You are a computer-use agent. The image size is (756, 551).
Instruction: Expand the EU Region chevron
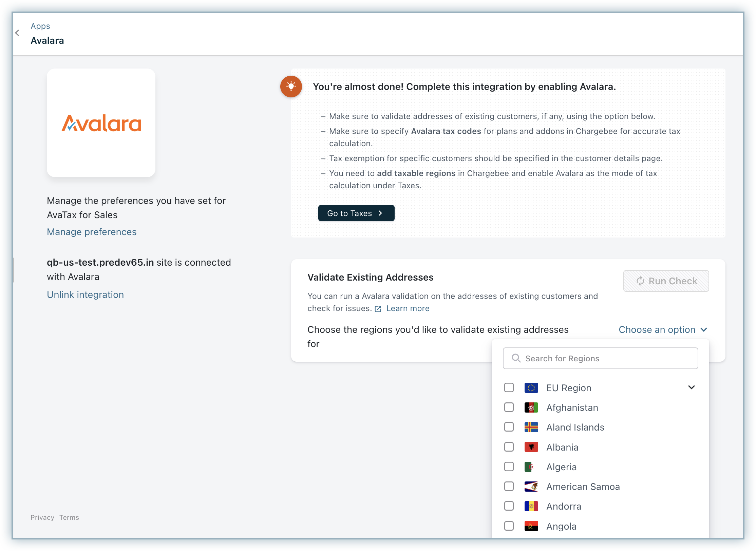[x=691, y=387]
